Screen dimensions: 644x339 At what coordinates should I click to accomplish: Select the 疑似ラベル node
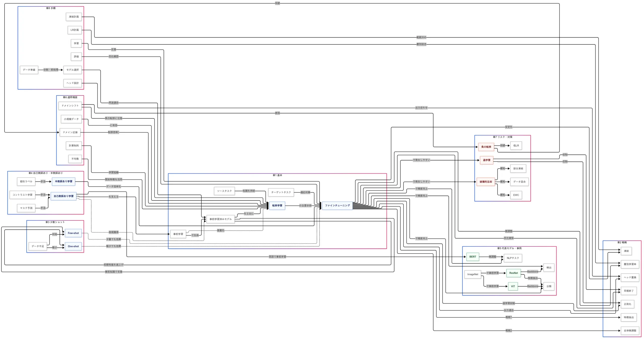[26, 181]
